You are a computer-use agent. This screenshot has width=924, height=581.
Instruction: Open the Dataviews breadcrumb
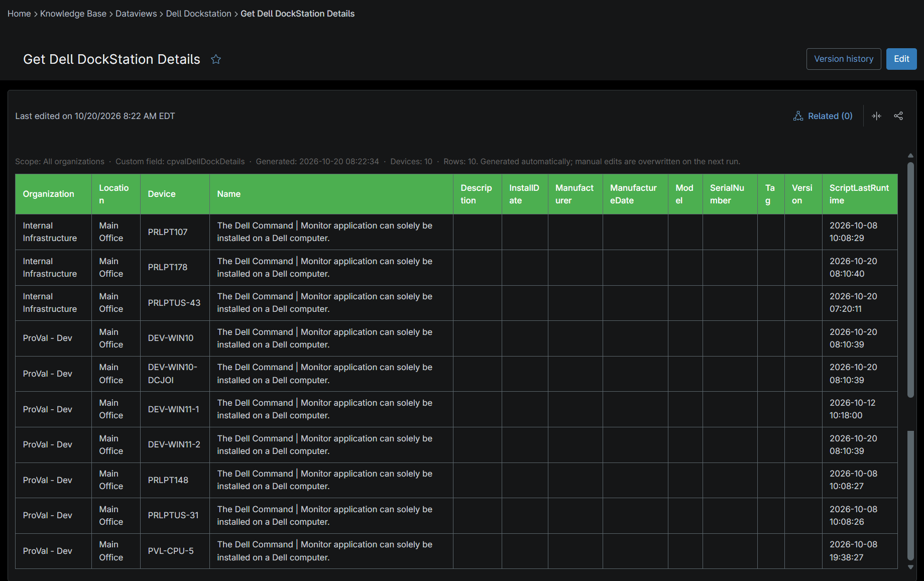[x=136, y=14]
